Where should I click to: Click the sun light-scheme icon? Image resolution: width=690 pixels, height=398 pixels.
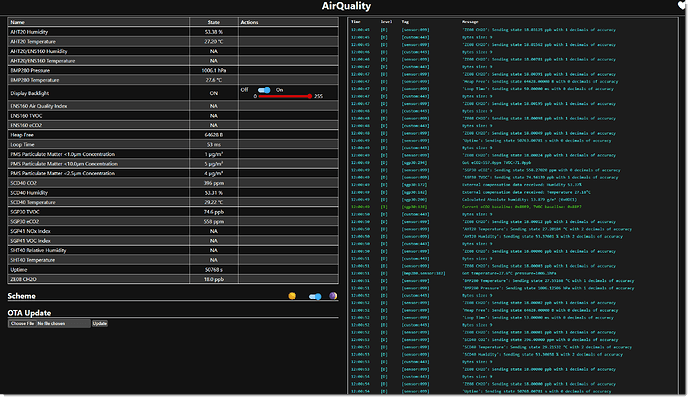[x=292, y=296]
